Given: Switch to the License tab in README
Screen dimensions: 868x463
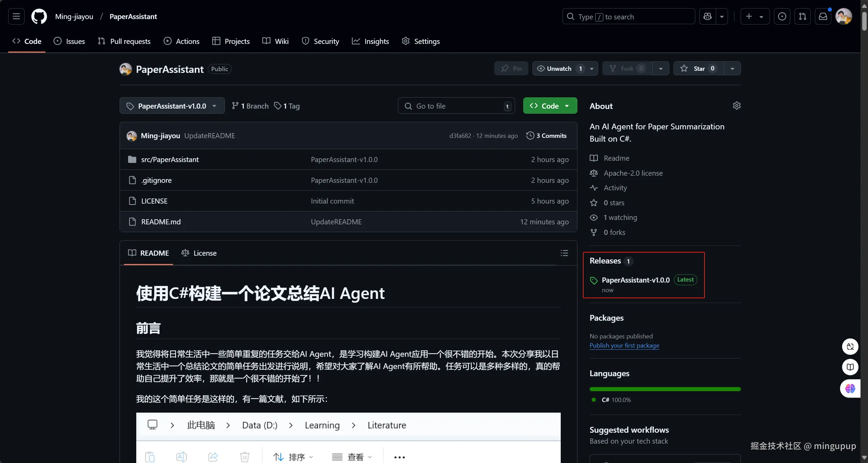Looking at the screenshot, I should 199,253.
